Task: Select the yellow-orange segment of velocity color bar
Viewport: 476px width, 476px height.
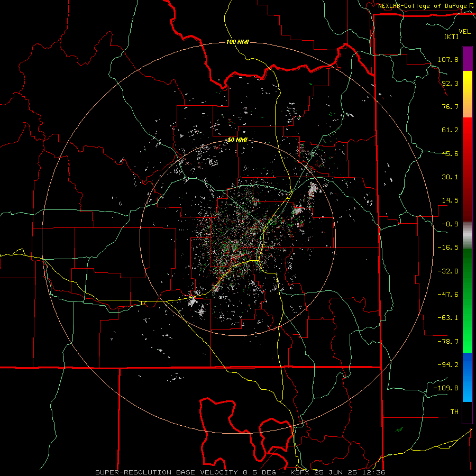Action: 467,94
